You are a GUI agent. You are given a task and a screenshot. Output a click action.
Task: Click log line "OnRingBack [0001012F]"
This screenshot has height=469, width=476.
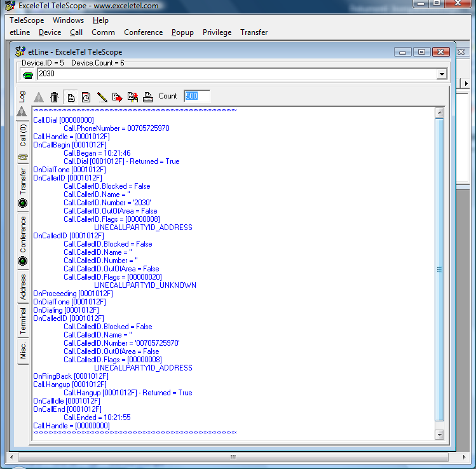(x=71, y=376)
